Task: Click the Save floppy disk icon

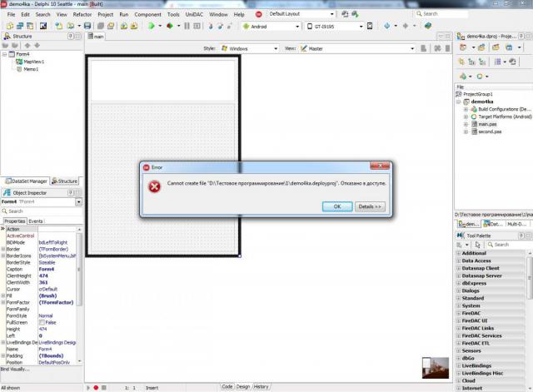Action: point(87,26)
